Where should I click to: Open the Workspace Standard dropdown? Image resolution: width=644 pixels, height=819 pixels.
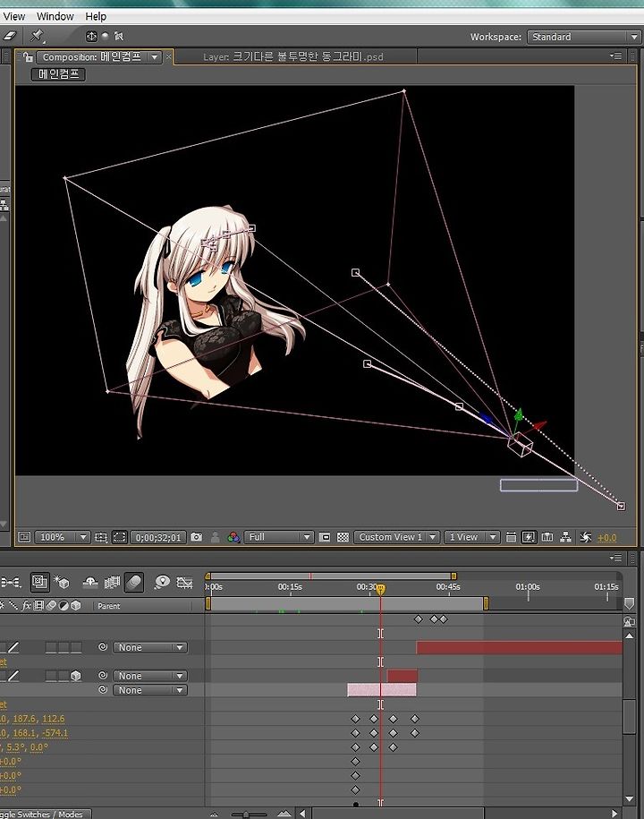point(583,37)
